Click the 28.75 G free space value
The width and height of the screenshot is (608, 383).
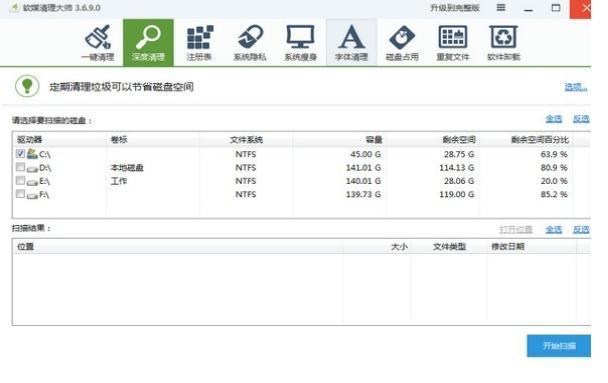point(459,154)
